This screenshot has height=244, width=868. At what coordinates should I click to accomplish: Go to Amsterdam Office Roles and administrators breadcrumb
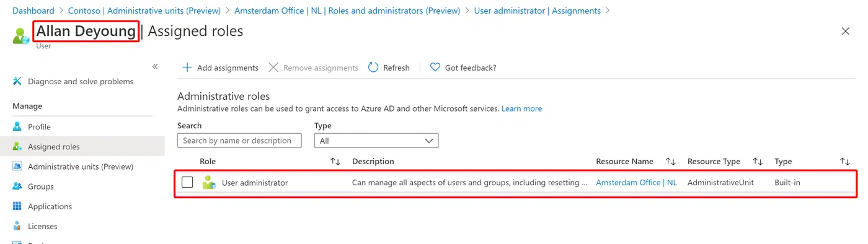click(x=347, y=11)
